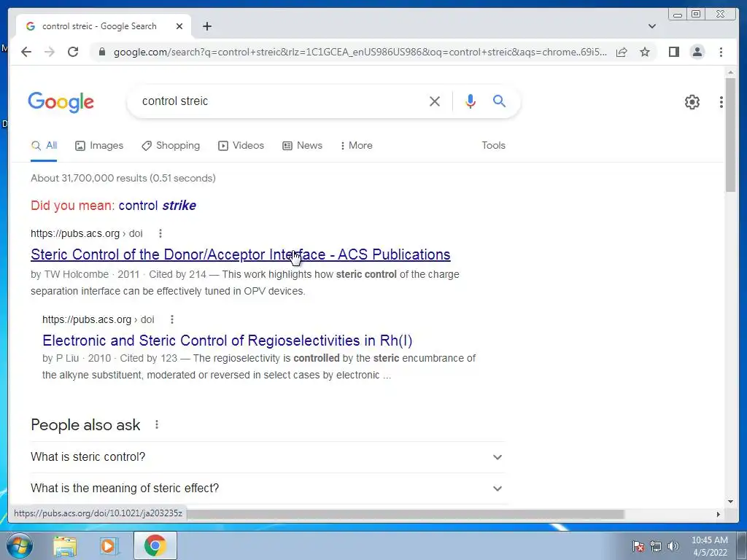Reload the current page
747x560 pixels.
[x=73, y=52]
